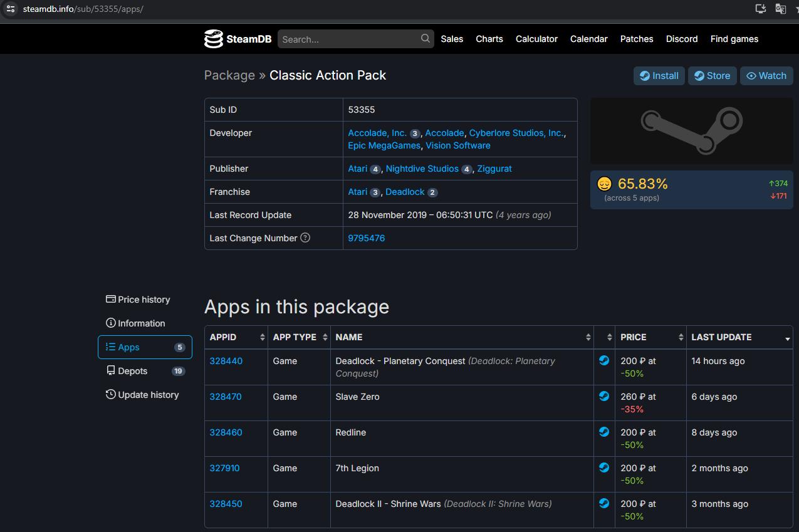The height and width of the screenshot is (532, 799).
Task: Open the Patches page
Action: pos(637,39)
